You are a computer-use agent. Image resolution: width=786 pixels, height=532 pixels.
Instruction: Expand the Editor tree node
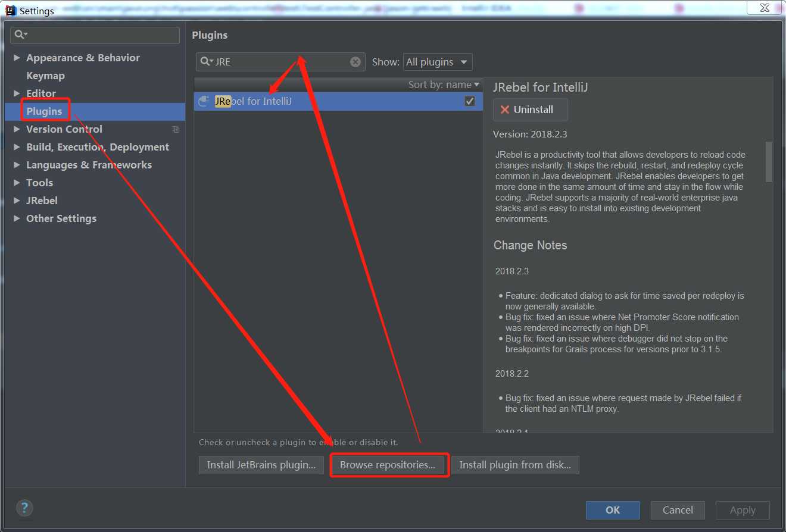pos(17,93)
